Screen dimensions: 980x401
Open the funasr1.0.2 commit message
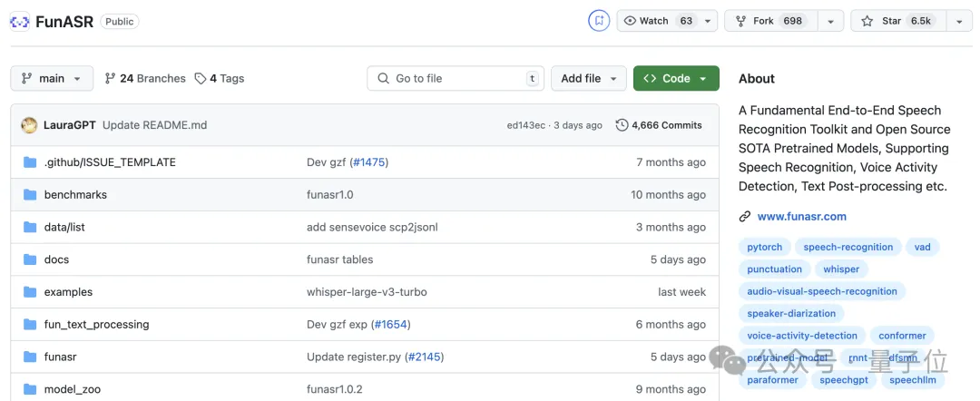pos(334,390)
